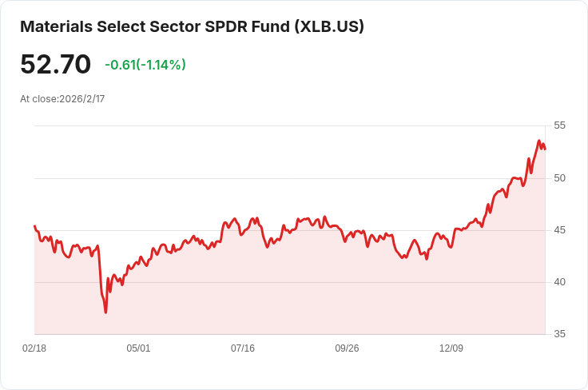Click the highest peak of the price line
Image resolution: width=588 pixels, height=390 pixels.
[539, 141]
